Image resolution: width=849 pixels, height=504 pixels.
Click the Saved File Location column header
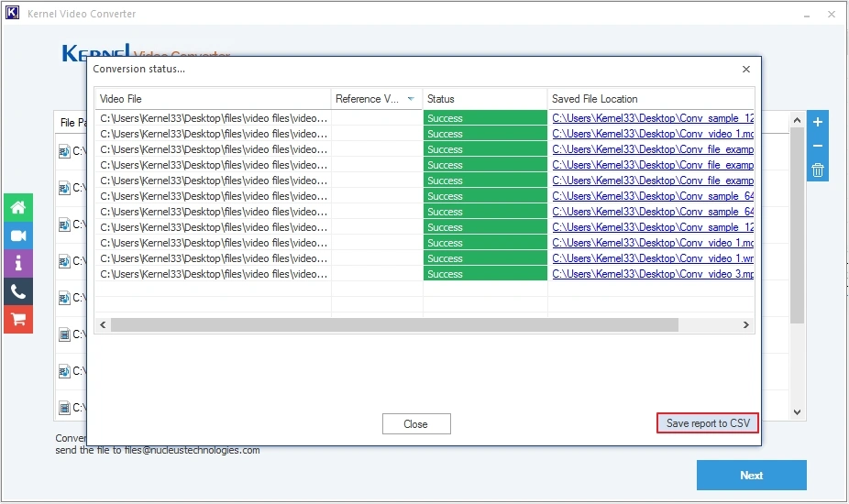point(651,99)
